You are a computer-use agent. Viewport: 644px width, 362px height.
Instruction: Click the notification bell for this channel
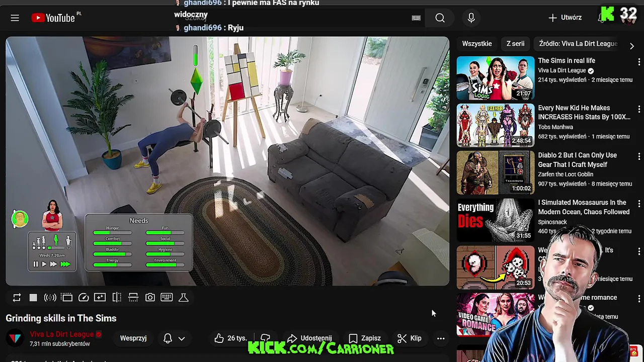tap(168, 338)
